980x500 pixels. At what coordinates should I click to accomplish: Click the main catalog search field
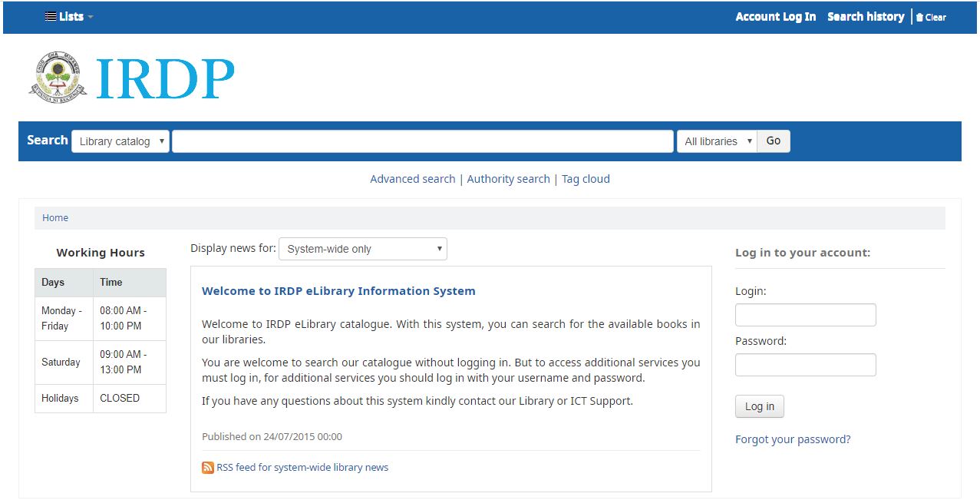coord(422,141)
